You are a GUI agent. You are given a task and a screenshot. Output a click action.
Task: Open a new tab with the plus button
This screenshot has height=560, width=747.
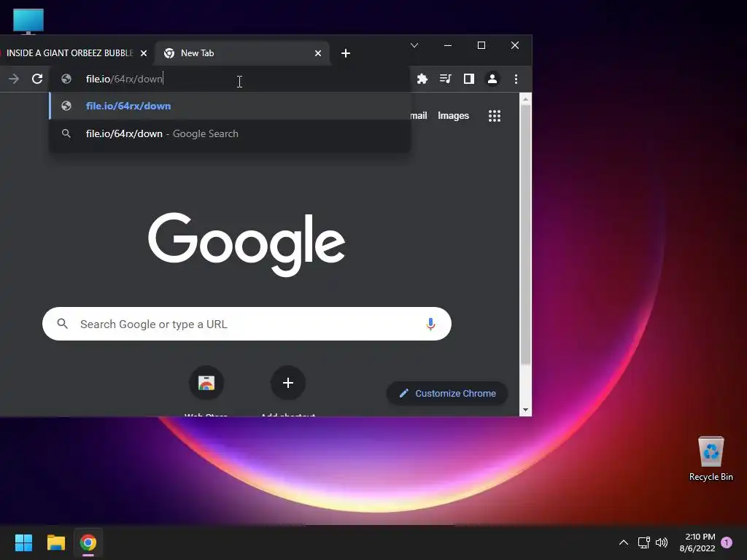click(x=346, y=53)
